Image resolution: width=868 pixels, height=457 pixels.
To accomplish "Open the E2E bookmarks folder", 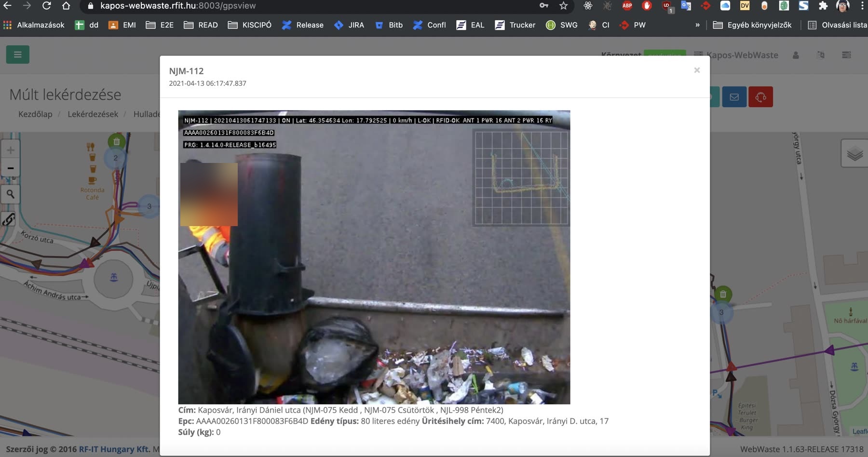I will 160,25.
